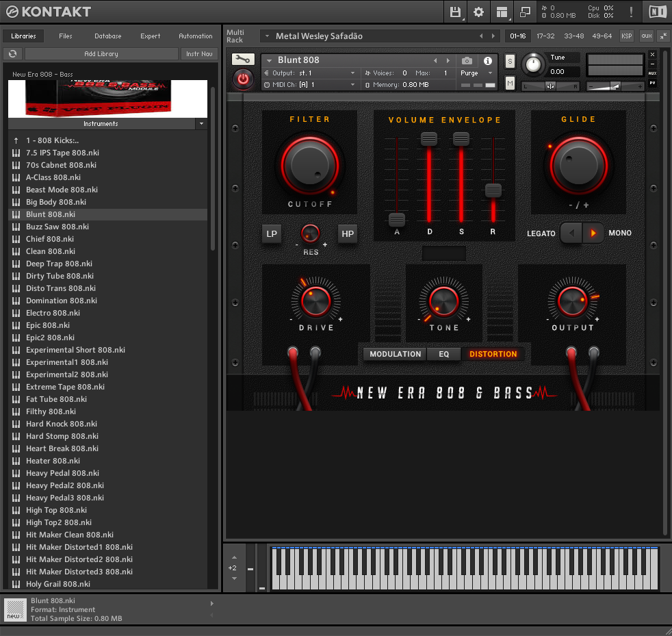
Task: Click the Attack envelope slider handle
Action: pyautogui.click(x=397, y=220)
